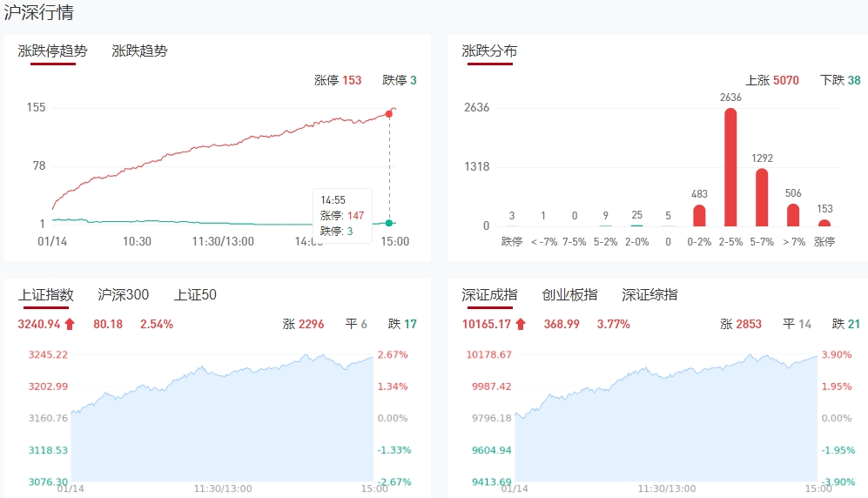
Task: Click the change value 368.99
Action: pos(562,324)
